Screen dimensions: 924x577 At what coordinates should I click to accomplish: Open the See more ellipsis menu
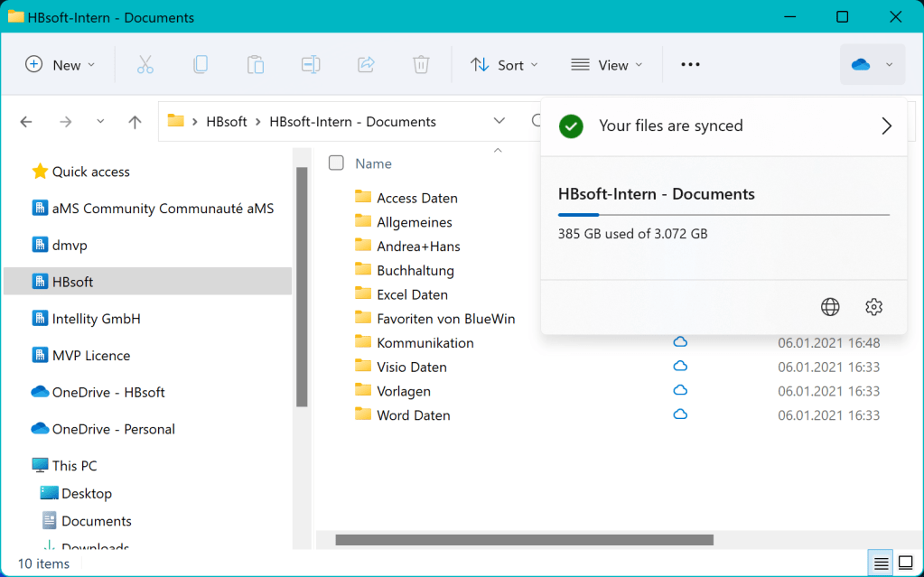coord(690,64)
